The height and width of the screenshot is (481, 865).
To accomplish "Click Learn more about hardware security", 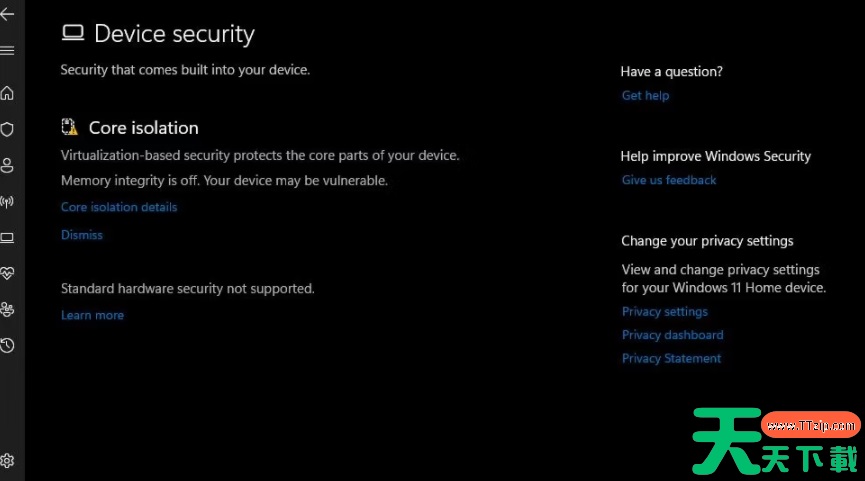I will click(92, 315).
